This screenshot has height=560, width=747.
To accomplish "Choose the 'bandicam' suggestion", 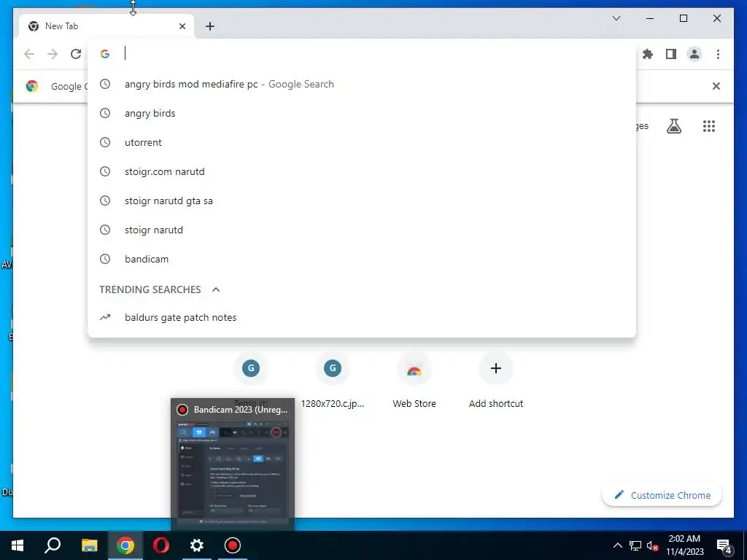I will coord(362,259).
